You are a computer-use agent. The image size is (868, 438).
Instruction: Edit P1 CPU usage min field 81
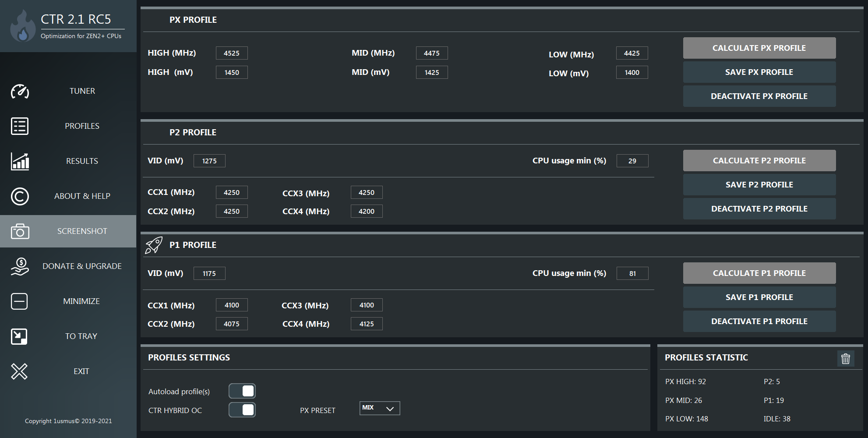tap(632, 273)
